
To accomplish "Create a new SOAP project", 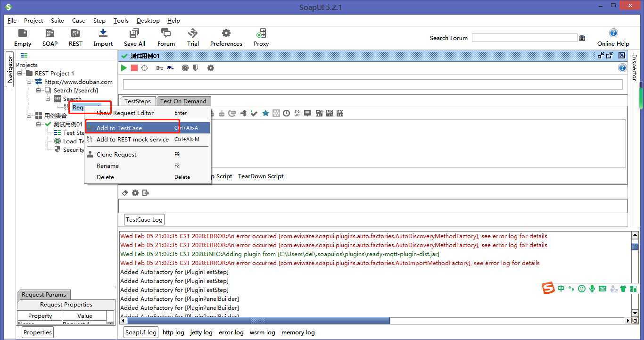I will (50, 38).
